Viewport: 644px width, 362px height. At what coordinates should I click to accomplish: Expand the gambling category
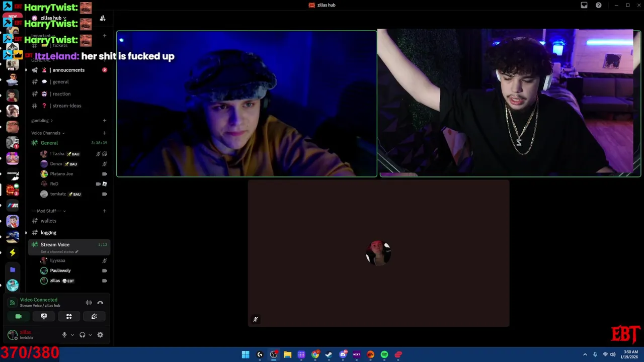(x=42, y=121)
